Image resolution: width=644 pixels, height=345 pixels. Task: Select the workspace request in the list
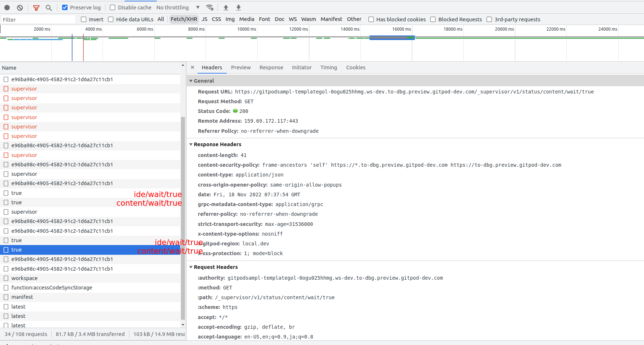pos(24,278)
